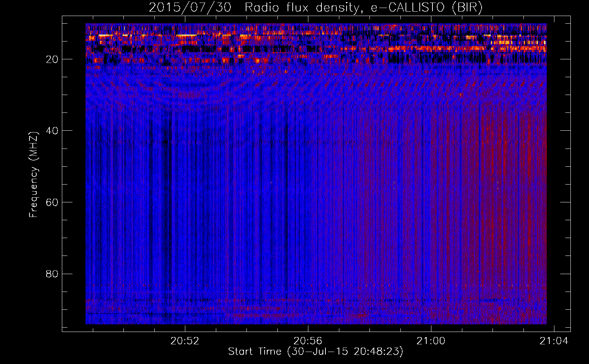Click the plot title '2015/07/30 Radio flux density, e-CALLISTO (BIR)'
The image size is (589, 364).
316,7
